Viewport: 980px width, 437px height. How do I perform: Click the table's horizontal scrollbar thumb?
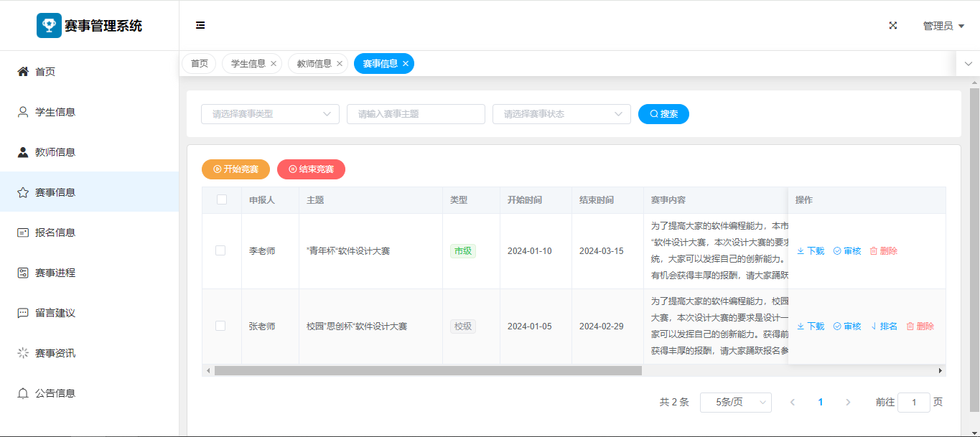pyautogui.click(x=427, y=371)
